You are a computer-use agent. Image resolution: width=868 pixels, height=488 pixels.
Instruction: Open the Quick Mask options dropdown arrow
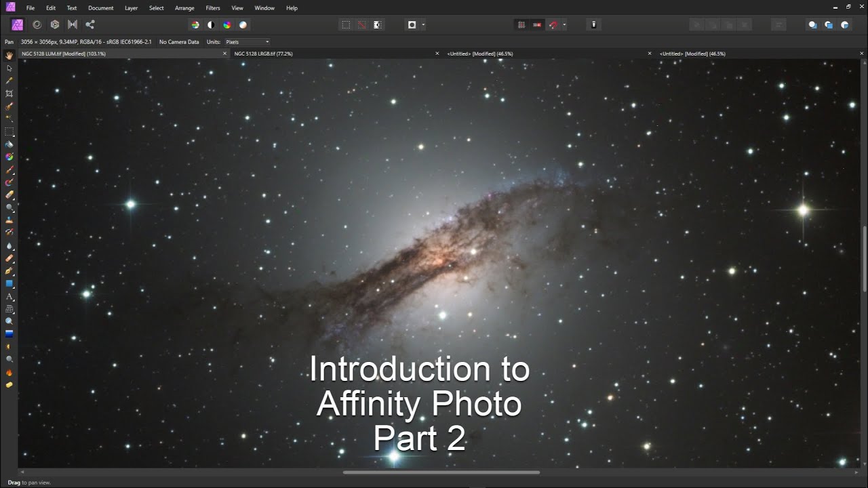click(423, 24)
